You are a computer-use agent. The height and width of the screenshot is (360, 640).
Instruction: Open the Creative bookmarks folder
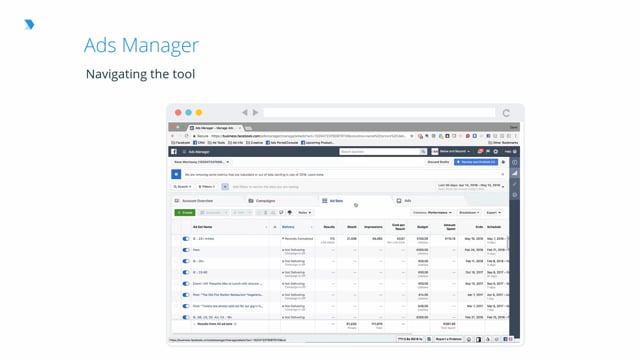point(254,143)
